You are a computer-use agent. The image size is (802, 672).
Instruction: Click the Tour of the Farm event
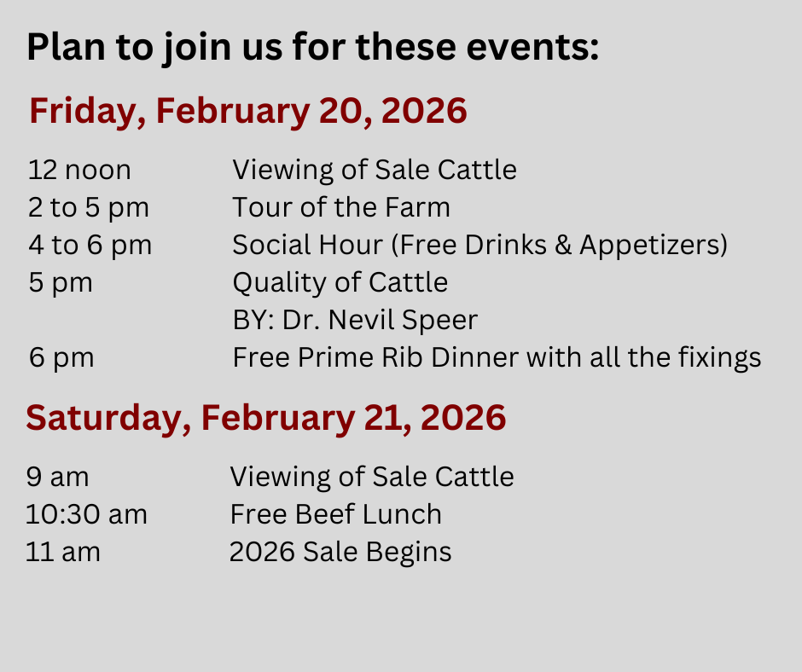[x=341, y=207]
